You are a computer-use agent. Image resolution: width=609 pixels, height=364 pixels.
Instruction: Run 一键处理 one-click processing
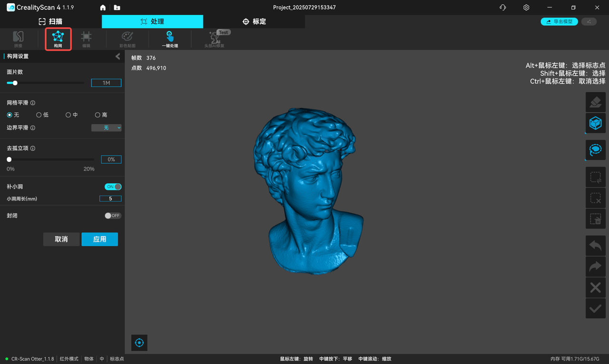pyautogui.click(x=170, y=39)
